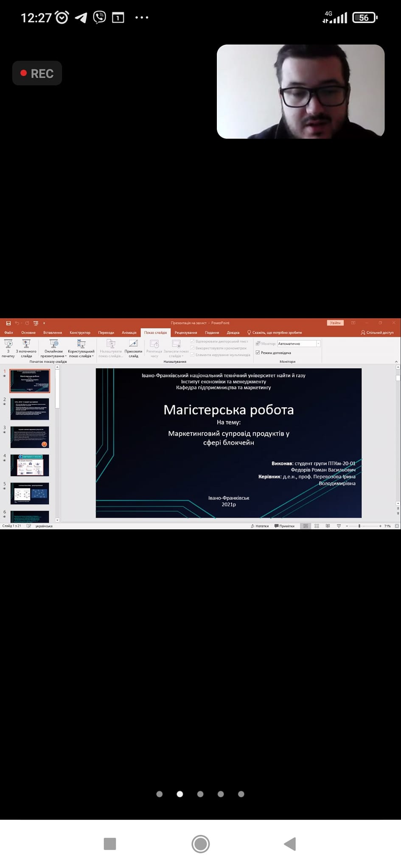The width and height of the screenshot is (401, 868).
Task: Switch to the Вставлення ribbon tab
Action: pos(53,333)
